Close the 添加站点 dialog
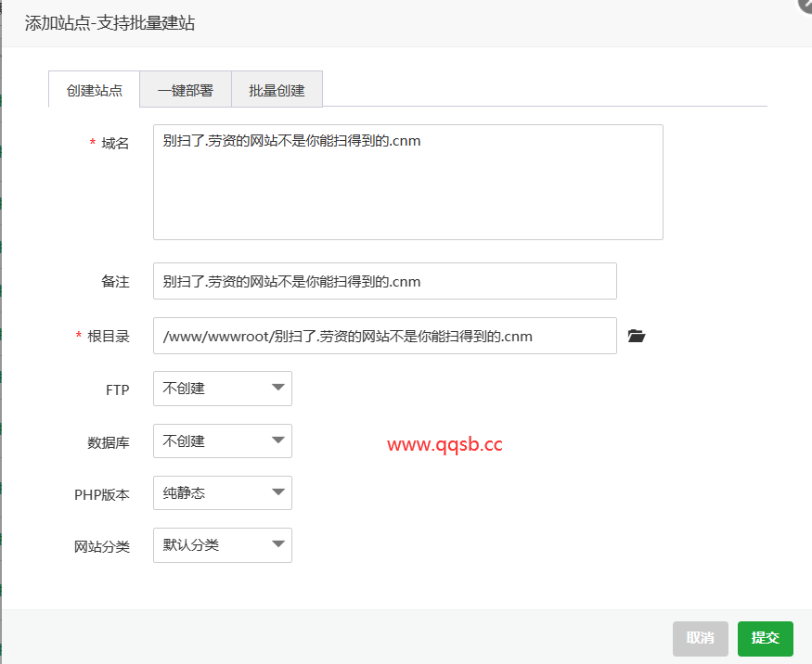The height and width of the screenshot is (664, 812). pyautogui.click(x=806, y=5)
